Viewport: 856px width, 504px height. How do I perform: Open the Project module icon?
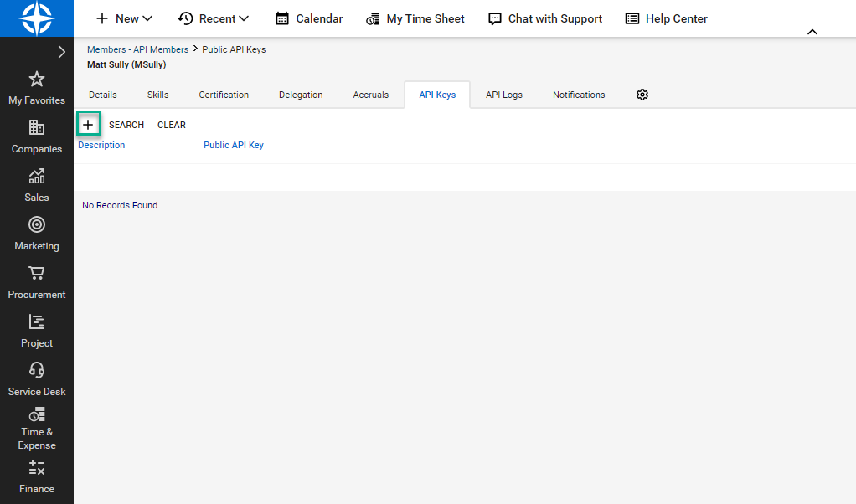point(37,322)
